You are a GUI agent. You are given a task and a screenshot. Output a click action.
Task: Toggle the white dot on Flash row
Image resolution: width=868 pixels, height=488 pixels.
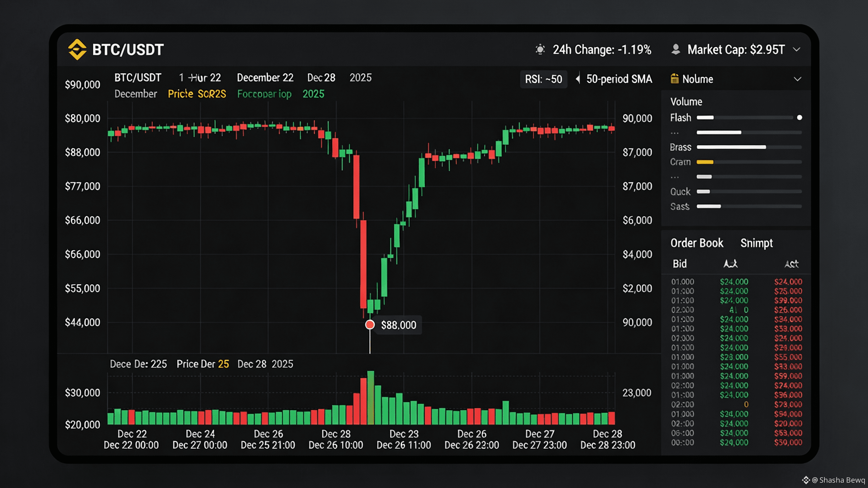[799, 117]
